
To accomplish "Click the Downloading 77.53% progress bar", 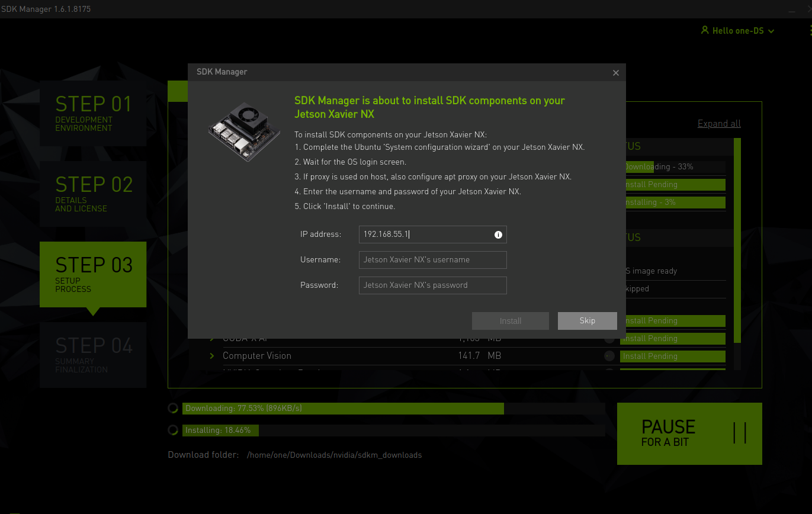I will [394, 409].
